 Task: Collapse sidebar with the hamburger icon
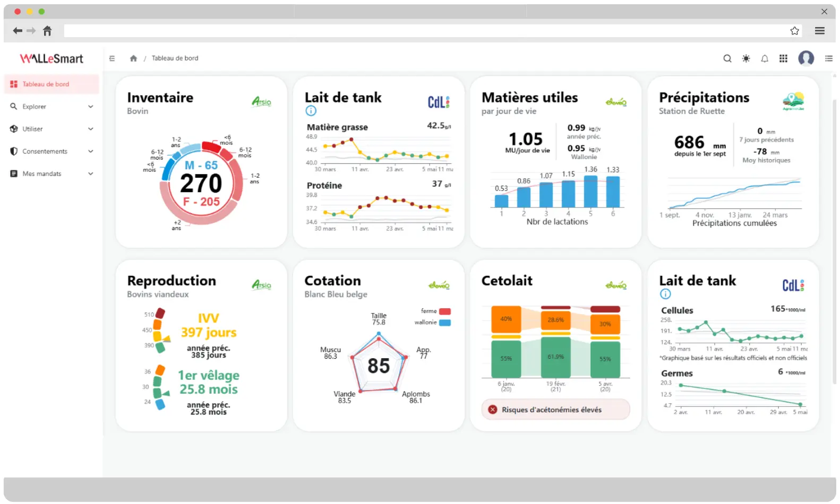pyautogui.click(x=112, y=58)
